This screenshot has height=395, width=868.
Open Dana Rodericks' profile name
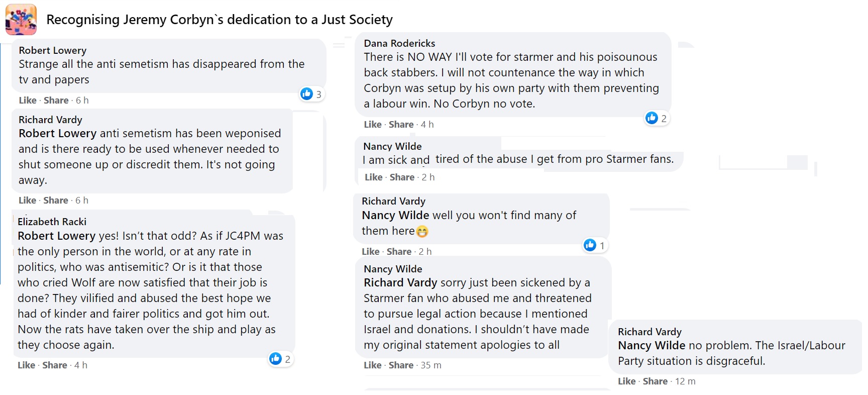pos(399,43)
